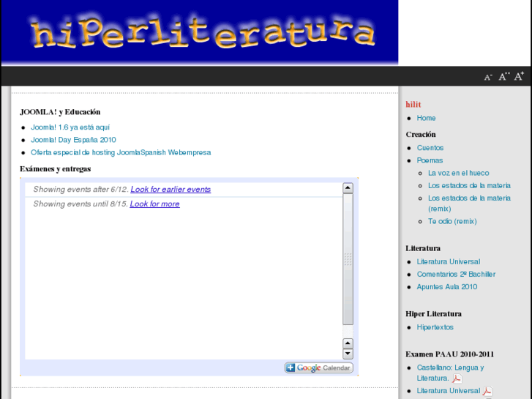Reset font size with middle A icon
Image resolution: width=532 pixels, height=399 pixels.
pos(503,76)
